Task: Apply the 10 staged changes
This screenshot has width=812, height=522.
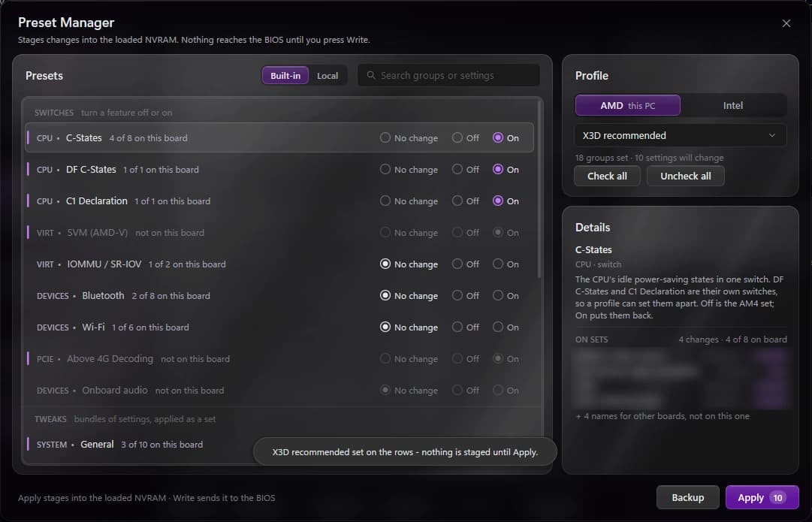Action: tap(762, 498)
